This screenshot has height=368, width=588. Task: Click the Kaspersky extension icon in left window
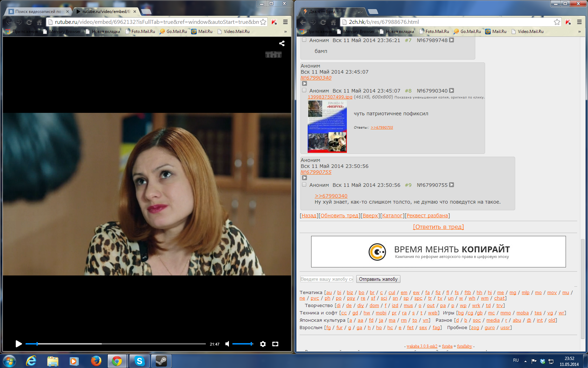[274, 22]
